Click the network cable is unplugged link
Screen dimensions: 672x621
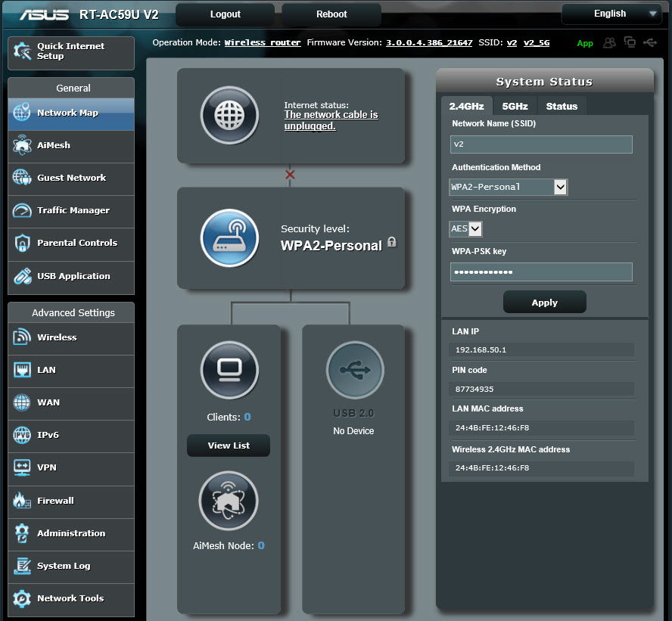point(331,120)
